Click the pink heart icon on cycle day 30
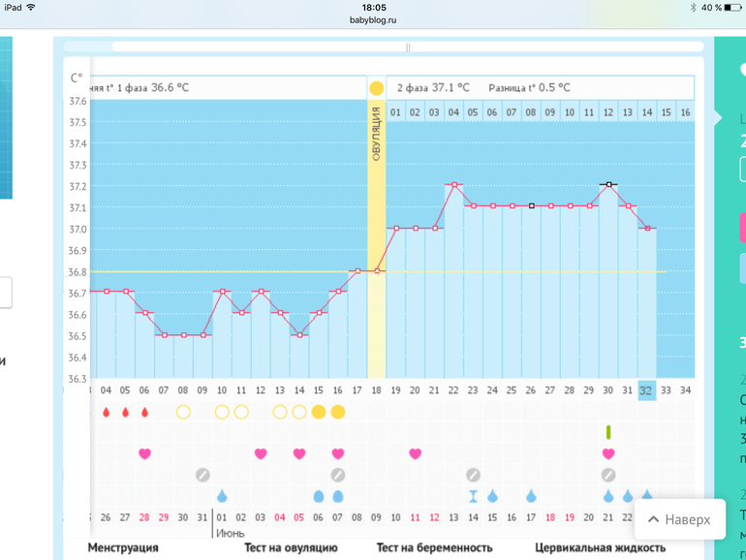Image resolution: width=746 pixels, height=560 pixels. pos(608,453)
